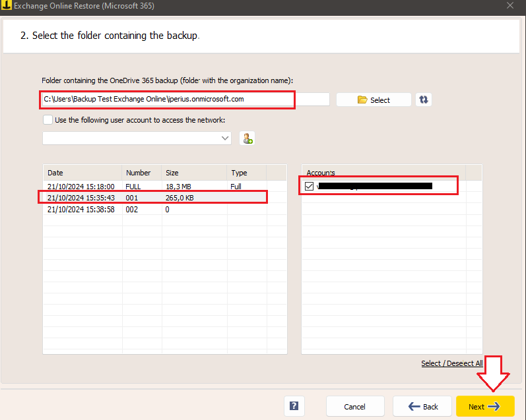This screenshot has height=420, width=526.
Task: Click the Type column header
Action: click(247, 173)
